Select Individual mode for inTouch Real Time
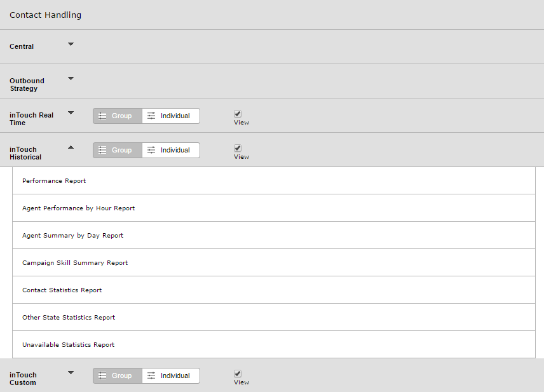The image size is (544, 392). pyautogui.click(x=171, y=116)
